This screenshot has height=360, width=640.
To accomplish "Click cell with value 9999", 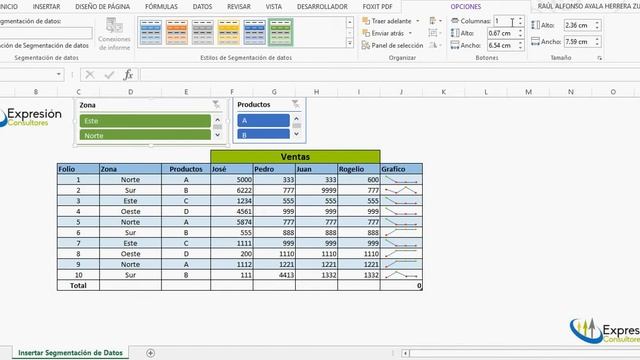I will 316,190.
